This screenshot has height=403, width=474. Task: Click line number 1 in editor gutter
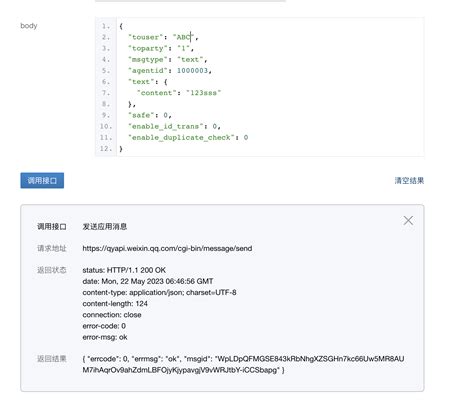pos(106,26)
